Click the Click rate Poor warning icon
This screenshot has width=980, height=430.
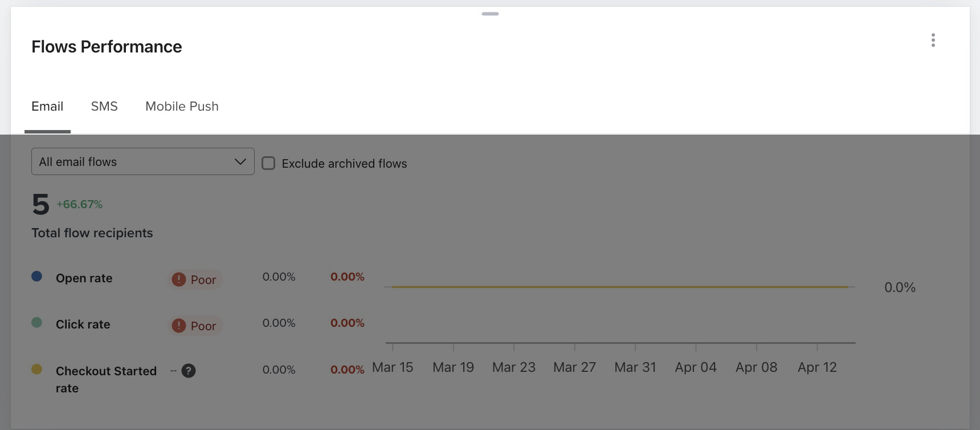point(179,326)
